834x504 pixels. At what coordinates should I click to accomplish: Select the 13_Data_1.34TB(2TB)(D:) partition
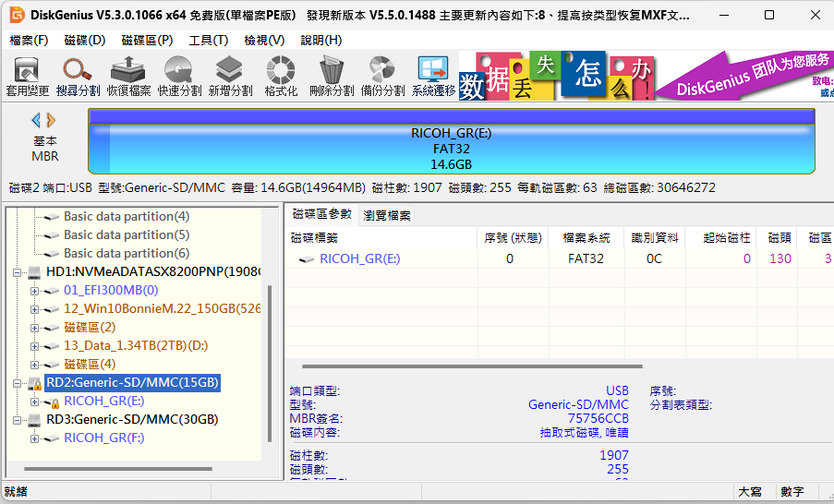(x=136, y=345)
